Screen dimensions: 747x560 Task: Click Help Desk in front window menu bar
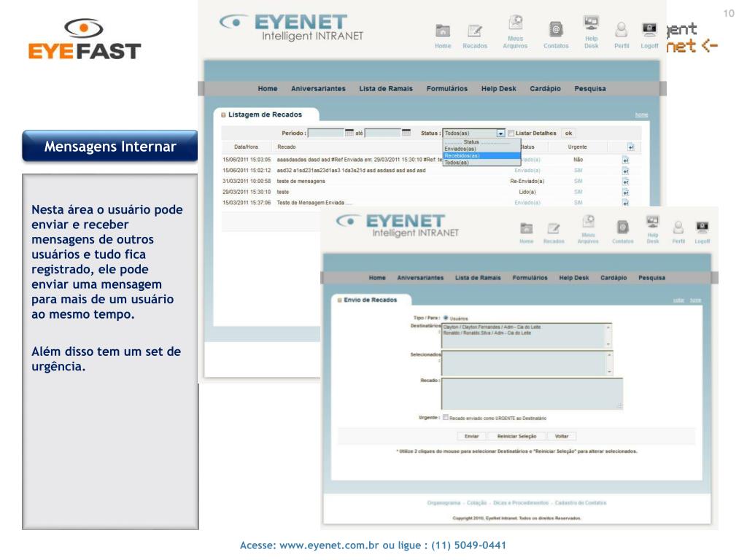[573, 278]
